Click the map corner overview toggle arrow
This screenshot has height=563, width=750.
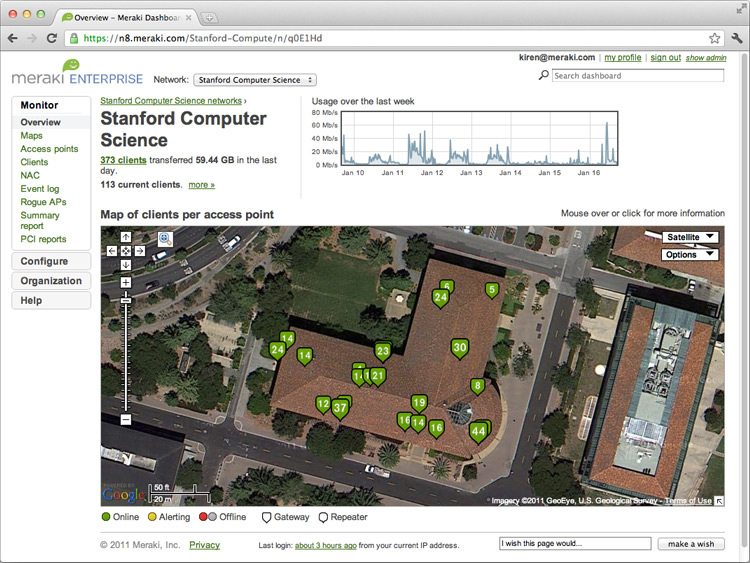[719, 501]
